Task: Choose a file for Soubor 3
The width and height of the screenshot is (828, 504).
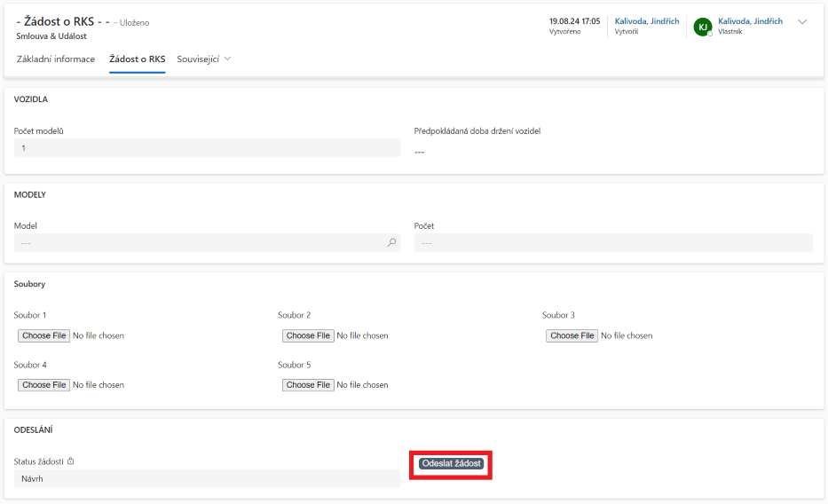Action: tap(572, 335)
